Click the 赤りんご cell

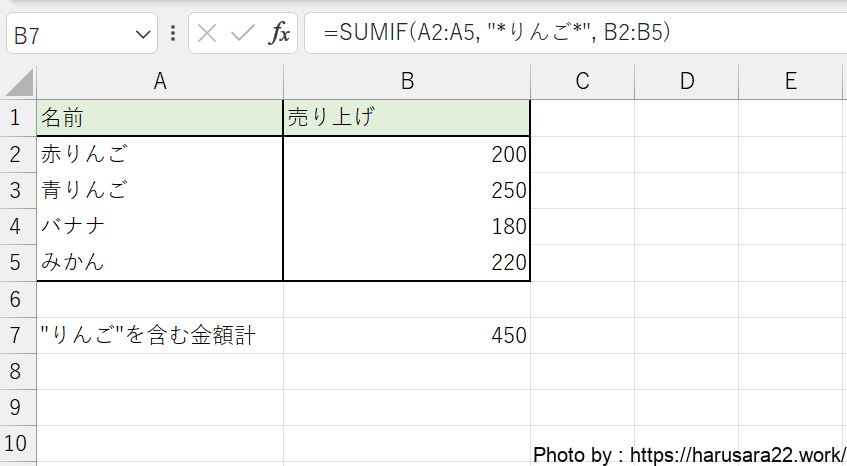tap(159, 154)
